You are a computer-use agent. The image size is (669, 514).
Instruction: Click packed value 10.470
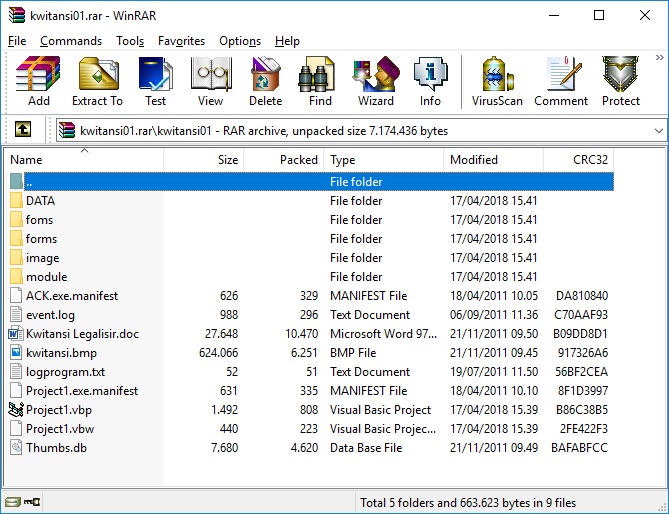[302, 334]
